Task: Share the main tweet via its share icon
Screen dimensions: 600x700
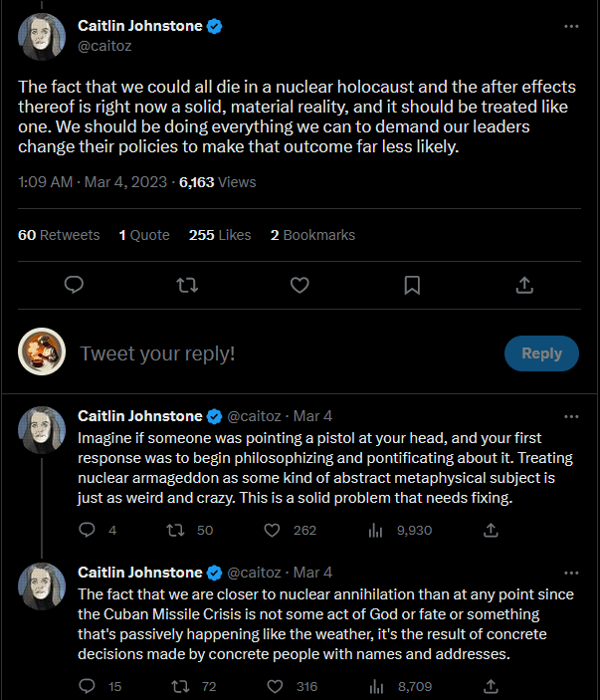Action: click(x=524, y=285)
